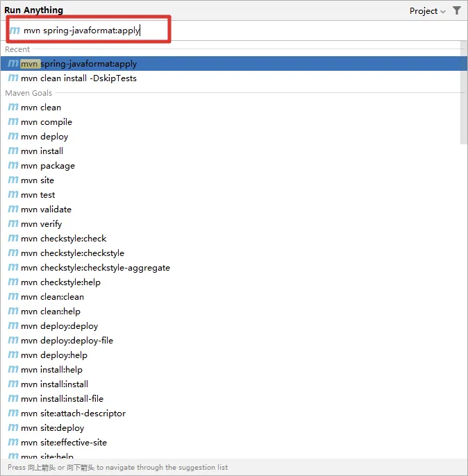Image resolution: width=468 pixels, height=476 pixels.
Task: Click the Maven icon in the input field
Action: pos(15,31)
